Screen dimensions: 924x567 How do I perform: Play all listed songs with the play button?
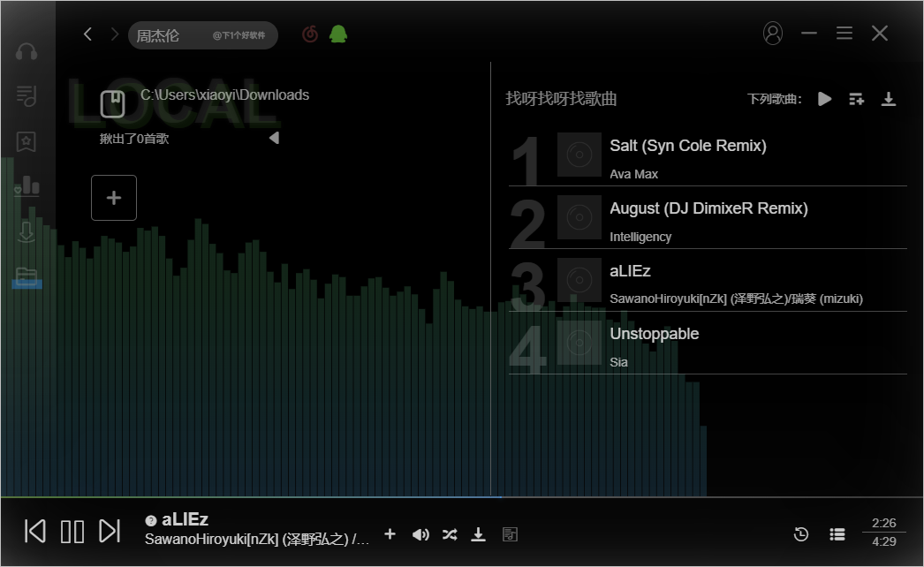coord(824,99)
